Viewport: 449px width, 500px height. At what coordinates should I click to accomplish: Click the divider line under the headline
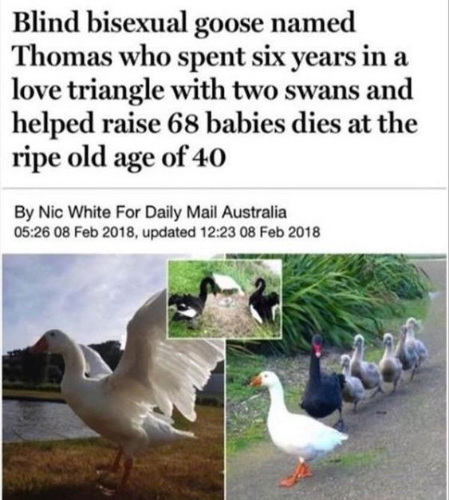coord(224,189)
